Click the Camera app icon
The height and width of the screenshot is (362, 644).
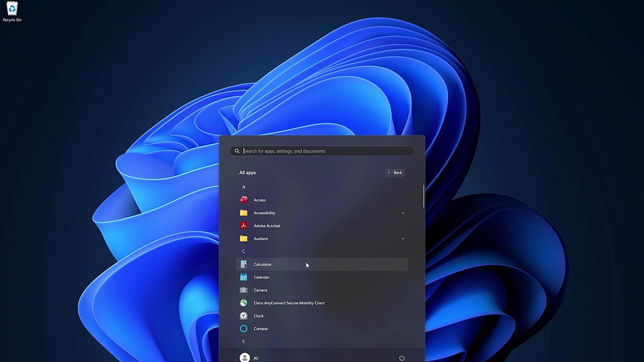click(x=244, y=290)
